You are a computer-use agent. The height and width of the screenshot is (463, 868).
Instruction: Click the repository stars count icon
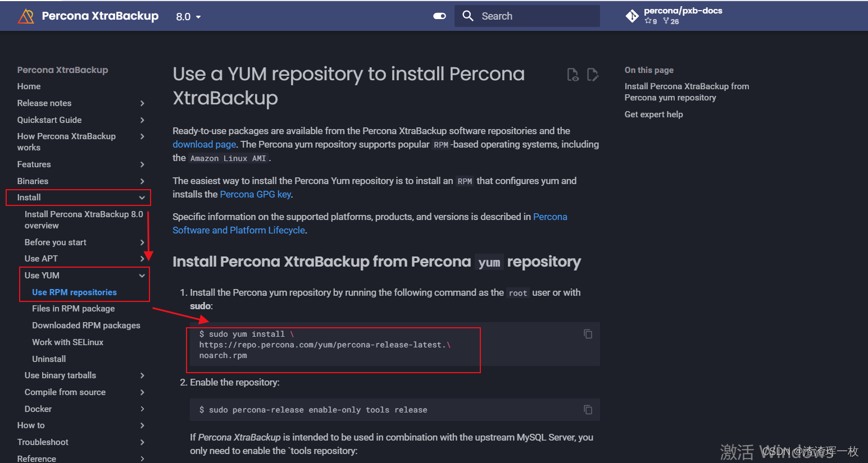(x=648, y=21)
